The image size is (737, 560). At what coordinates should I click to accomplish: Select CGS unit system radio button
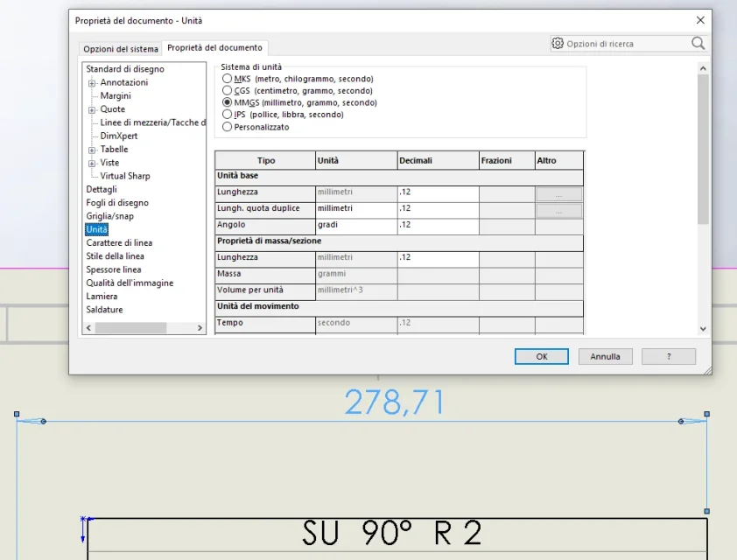[228, 90]
